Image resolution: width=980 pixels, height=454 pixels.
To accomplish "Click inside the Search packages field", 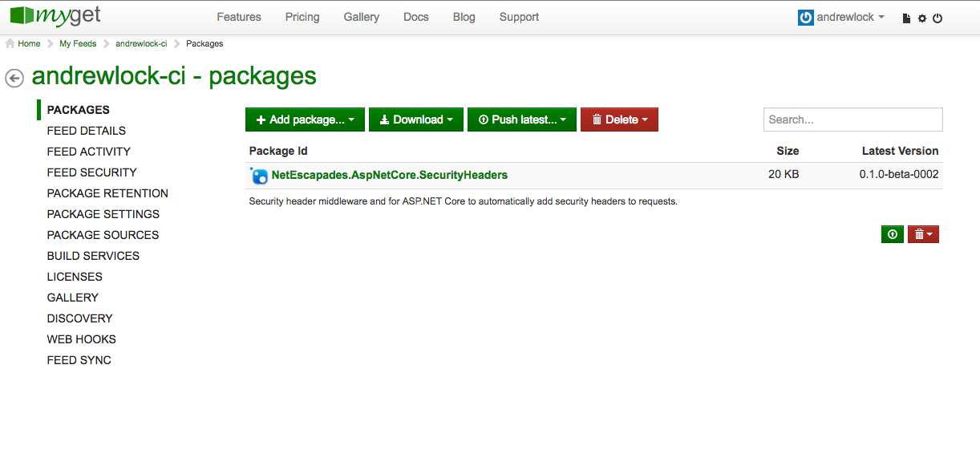I will tap(853, 120).
